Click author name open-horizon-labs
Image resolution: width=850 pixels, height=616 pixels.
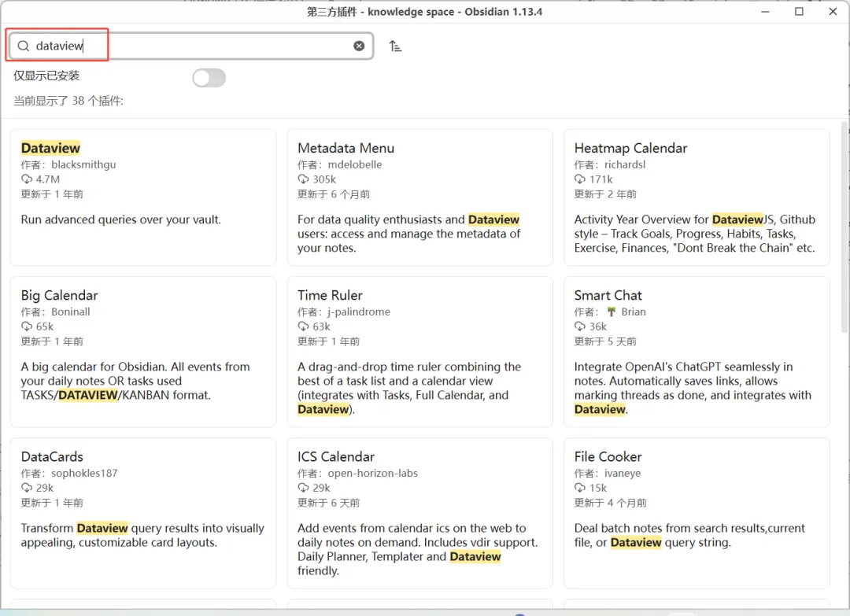point(373,474)
